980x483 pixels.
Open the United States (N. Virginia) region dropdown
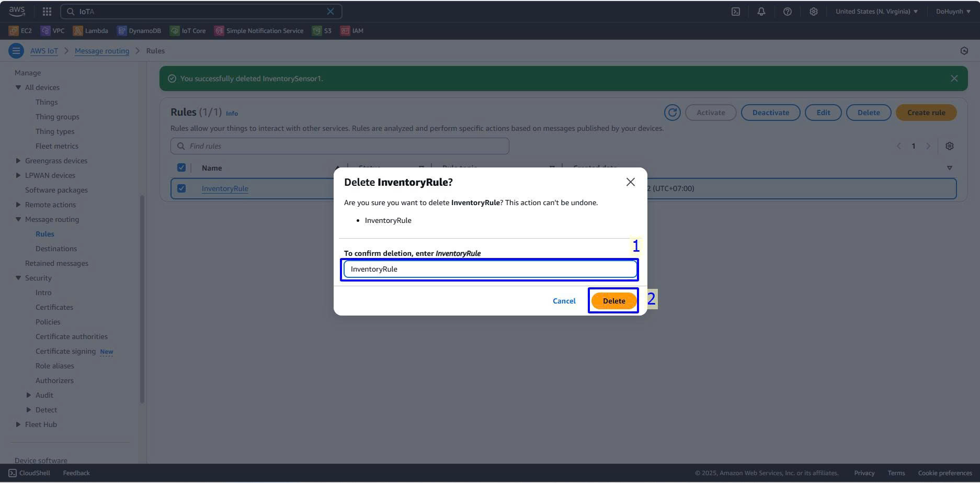(x=876, y=12)
